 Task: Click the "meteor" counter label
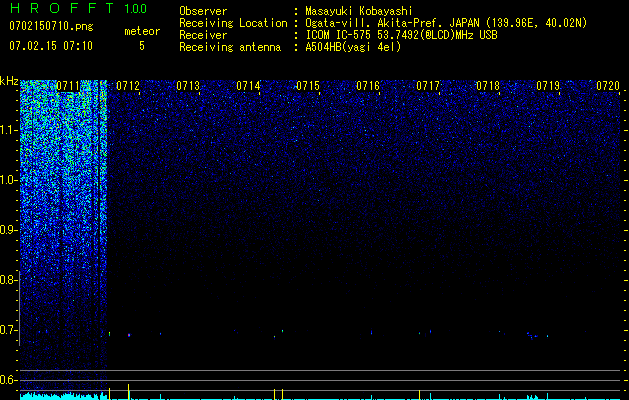(x=142, y=31)
